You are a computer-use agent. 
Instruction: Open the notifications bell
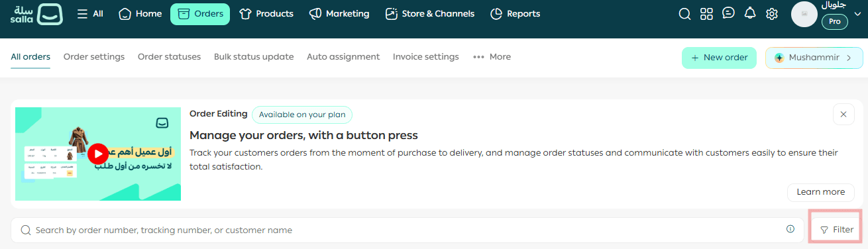click(x=750, y=13)
